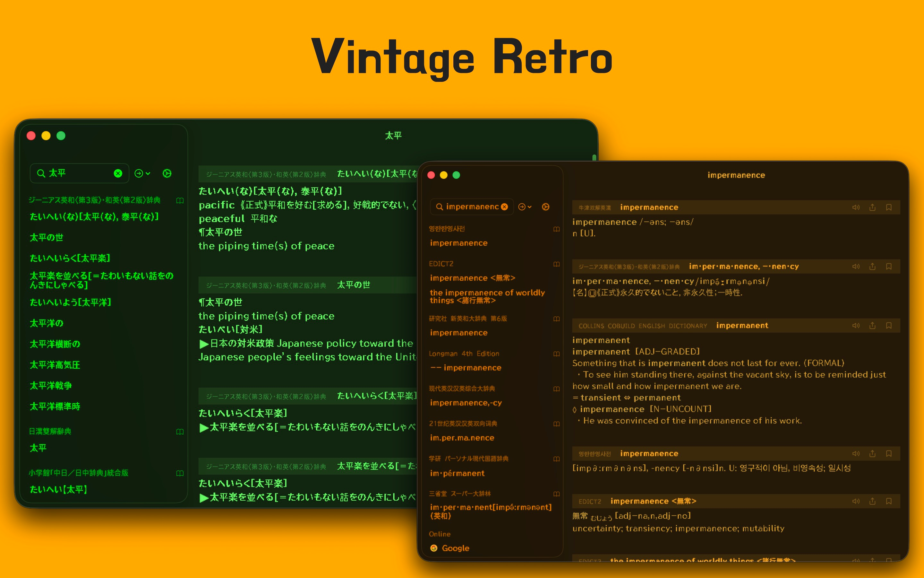Select 太平洋の sidebar result
Screen dimensions: 924x578
point(47,323)
